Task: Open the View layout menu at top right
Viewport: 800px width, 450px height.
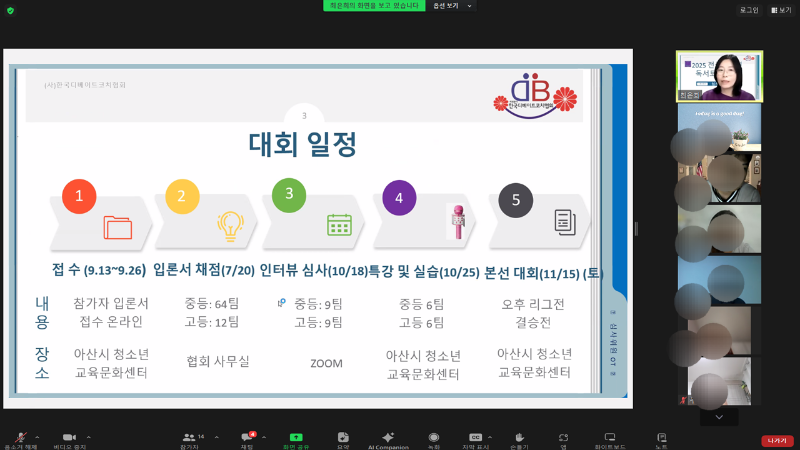Action: [x=779, y=10]
